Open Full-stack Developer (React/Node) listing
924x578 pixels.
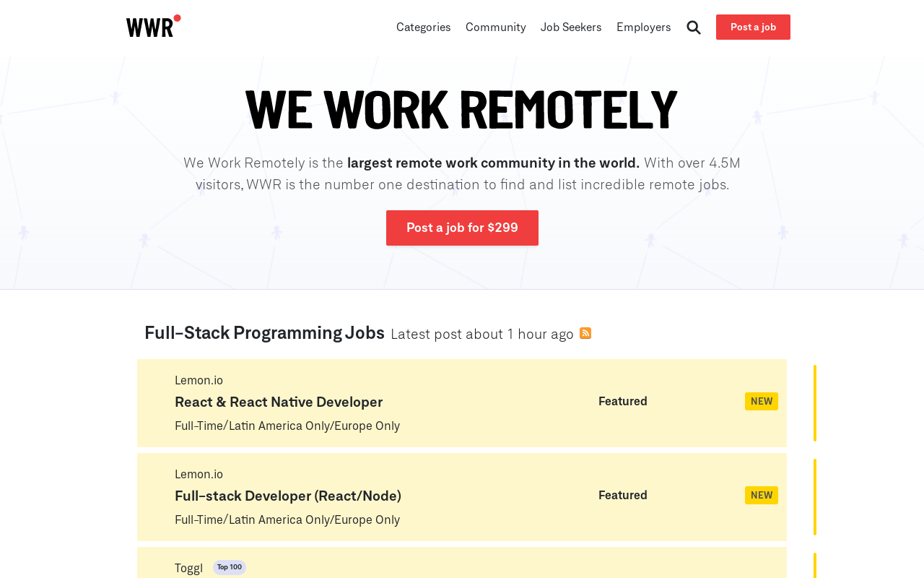(462, 497)
